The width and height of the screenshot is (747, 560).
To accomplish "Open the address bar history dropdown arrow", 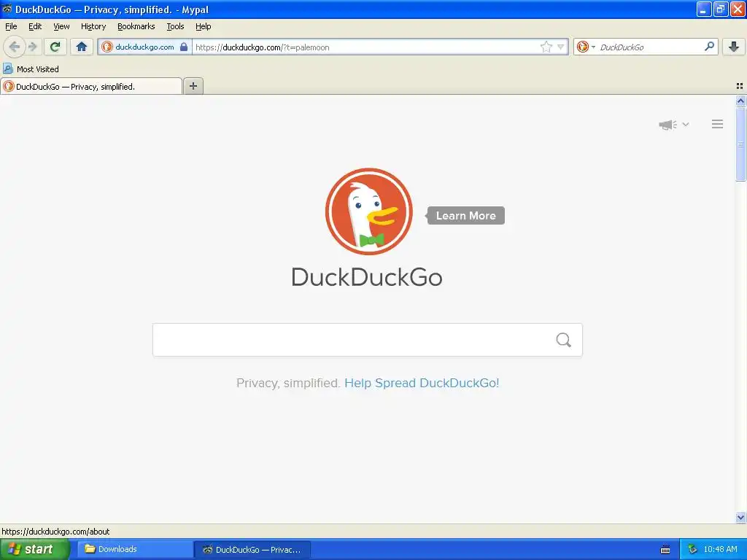I will point(561,47).
